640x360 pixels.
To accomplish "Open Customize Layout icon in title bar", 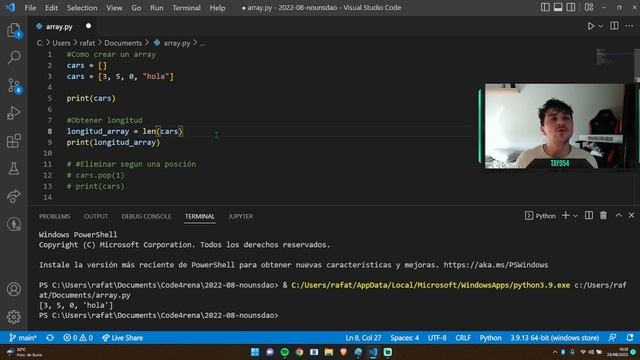I will [589, 7].
